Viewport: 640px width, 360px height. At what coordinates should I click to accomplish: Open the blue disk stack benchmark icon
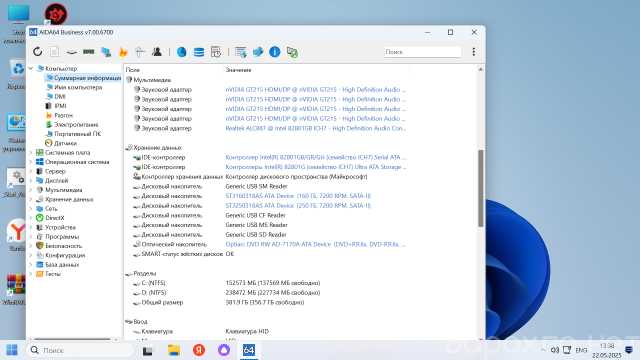(x=199, y=52)
